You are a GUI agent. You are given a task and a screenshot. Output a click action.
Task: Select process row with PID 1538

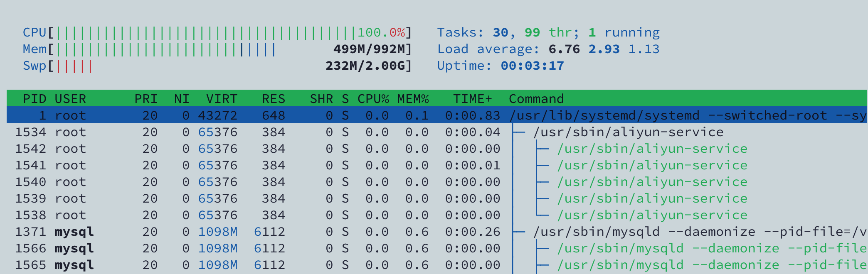click(437, 215)
